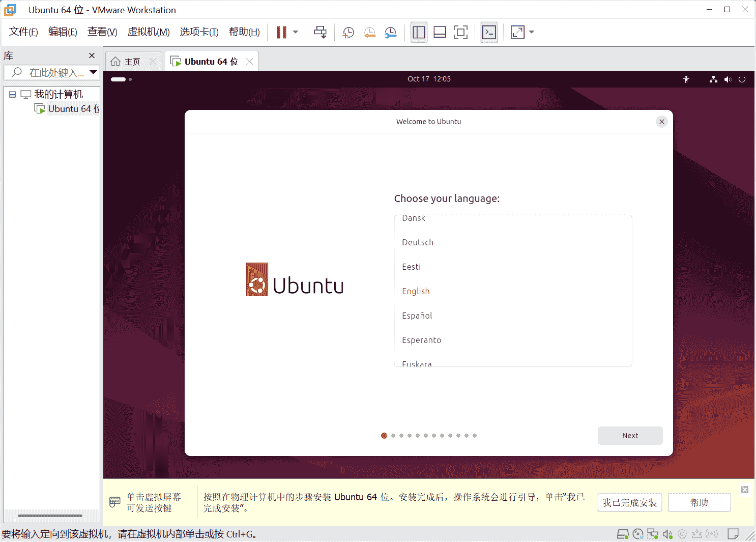This screenshot has height=542, width=756.
Task: Select Euskara language
Action: point(513,361)
